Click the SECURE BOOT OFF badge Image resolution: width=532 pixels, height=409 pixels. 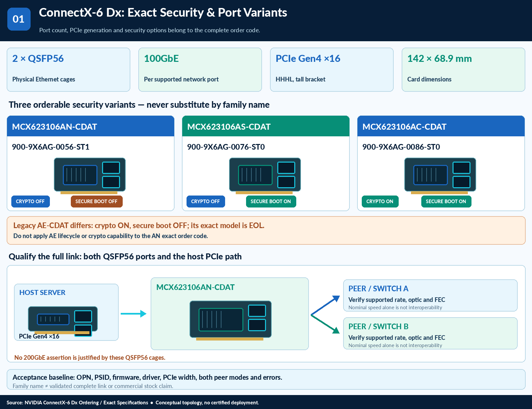[97, 202]
